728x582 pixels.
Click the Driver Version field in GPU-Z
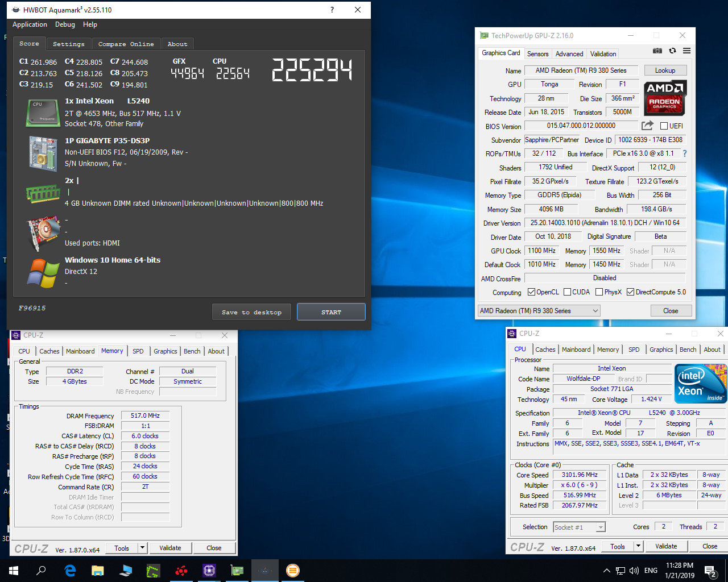click(x=605, y=223)
